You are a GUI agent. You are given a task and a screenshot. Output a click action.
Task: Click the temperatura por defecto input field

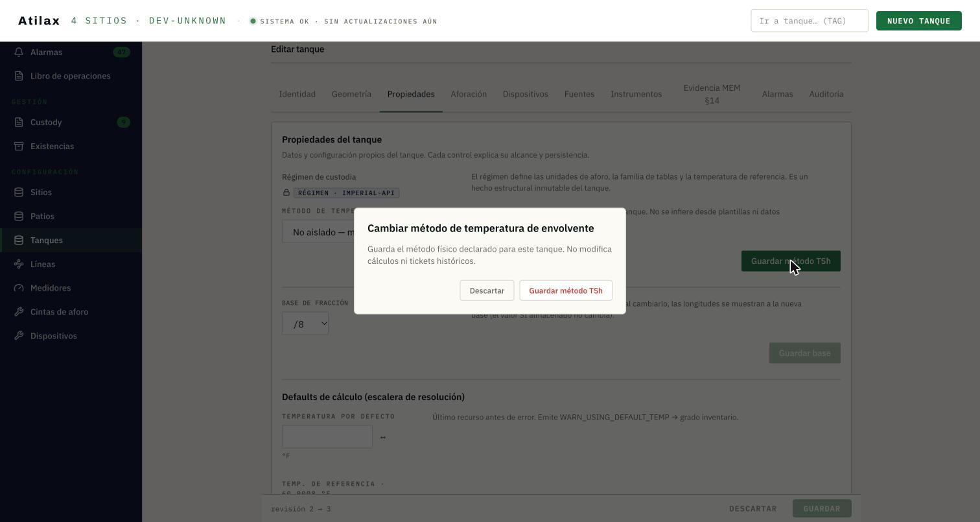[x=327, y=437]
